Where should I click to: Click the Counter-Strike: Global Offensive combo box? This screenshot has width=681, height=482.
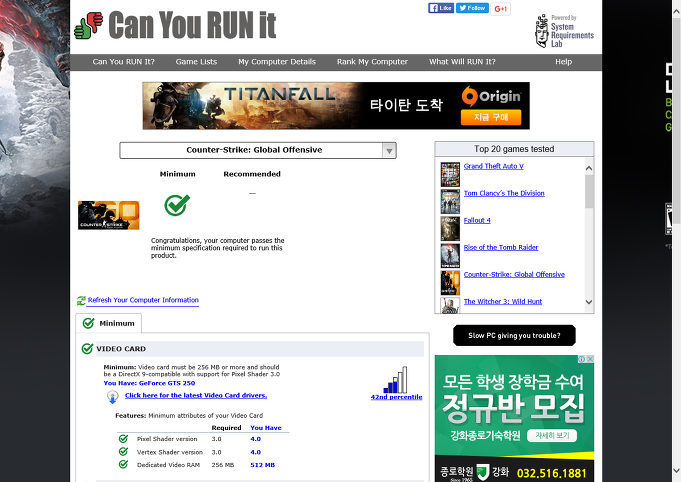click(258, 150)
